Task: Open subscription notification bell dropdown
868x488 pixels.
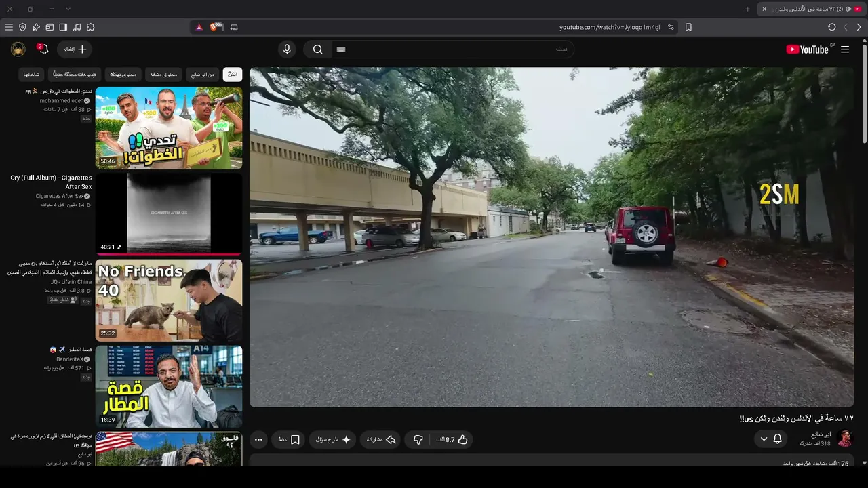Action: [x=771, y=439]
